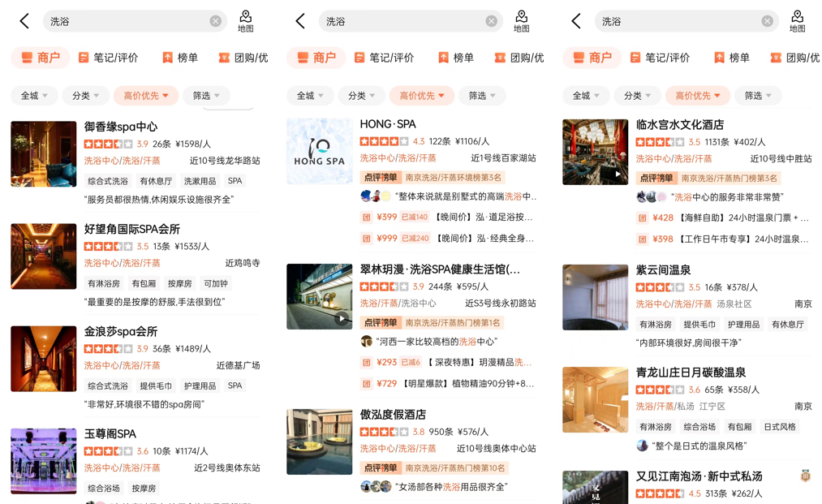Clear the search text above 临水宫水文化酒店 list

tap(767, 21)
